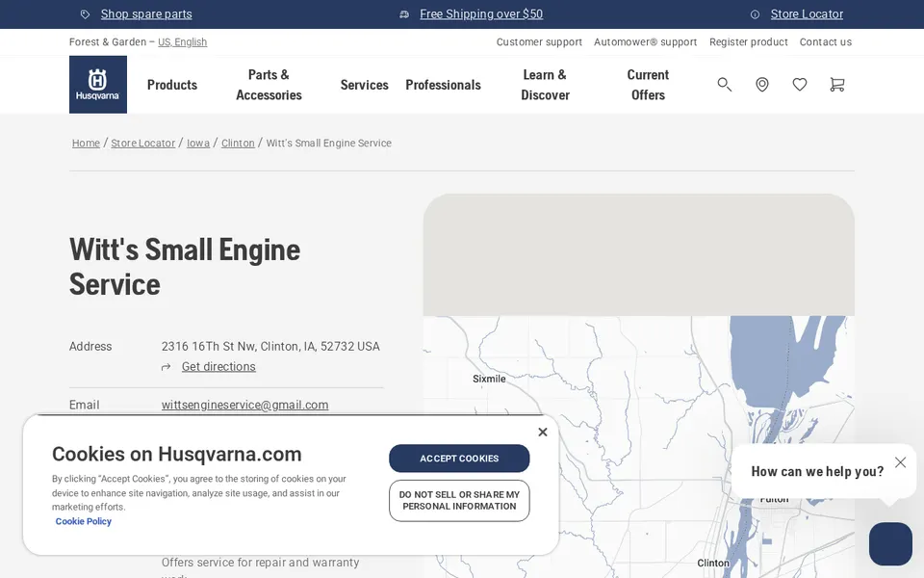The width and height of the screenshot is (924, 578).
Task: Click the store locator pin icon in header
Action: point(762,85)
